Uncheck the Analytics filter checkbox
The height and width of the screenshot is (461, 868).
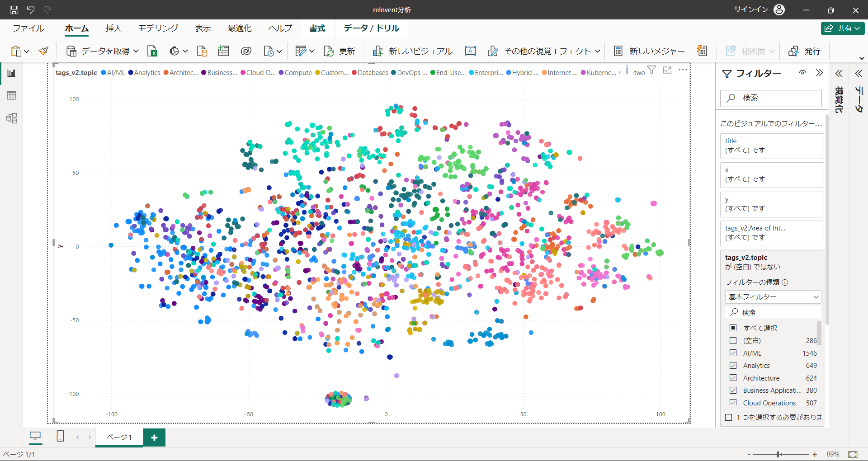pyautogui.click(x=733, y=366)
